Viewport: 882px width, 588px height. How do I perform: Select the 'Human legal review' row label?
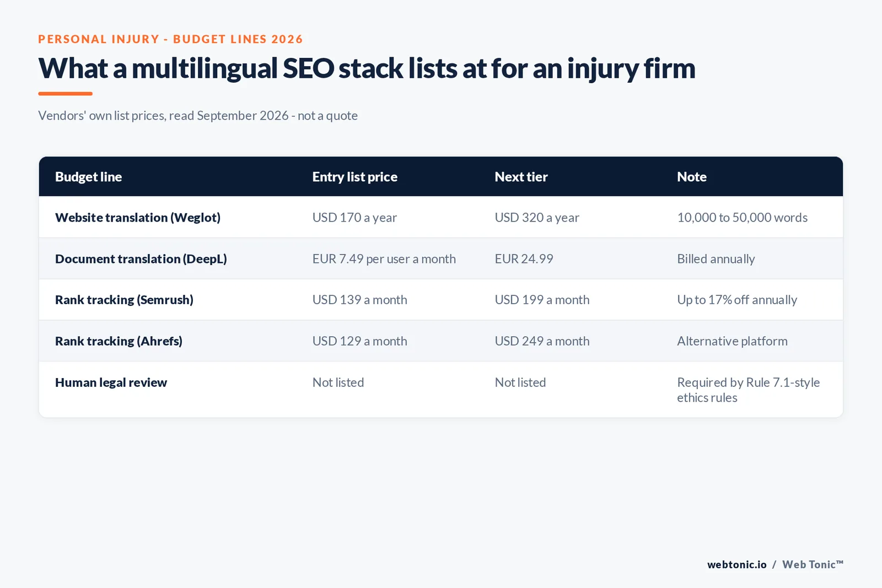(x=111, y=382)
